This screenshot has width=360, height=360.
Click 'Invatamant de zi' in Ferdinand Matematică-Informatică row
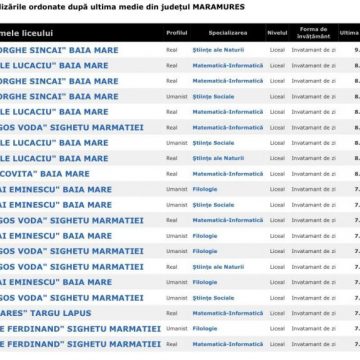point(314,344)
